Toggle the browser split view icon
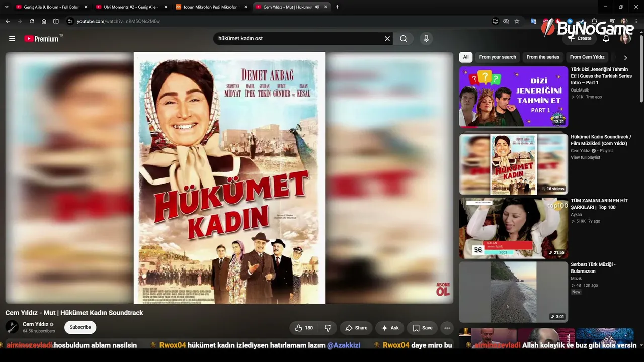This screenshot has width=644, height=362. pos(56,21)
